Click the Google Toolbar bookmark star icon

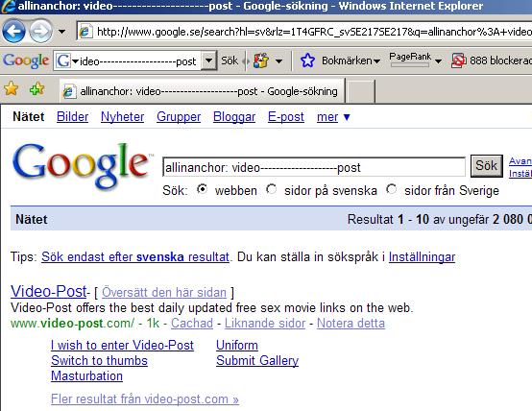307,60
